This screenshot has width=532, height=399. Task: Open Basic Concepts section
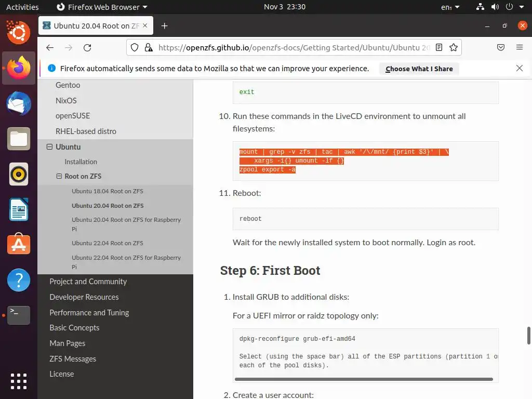coord(74,328)
